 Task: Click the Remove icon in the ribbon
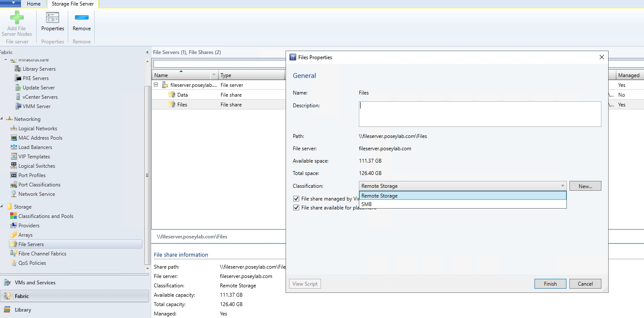[x=81, y=23]
